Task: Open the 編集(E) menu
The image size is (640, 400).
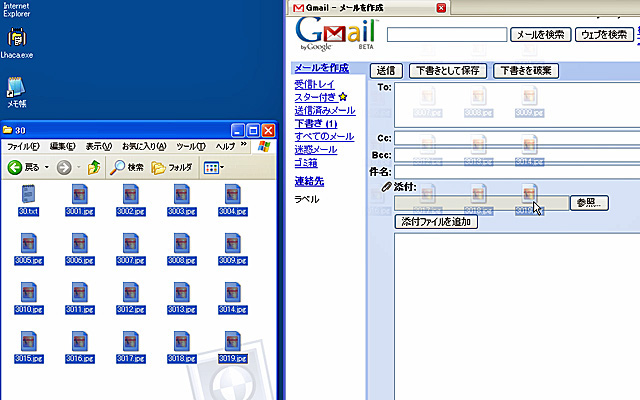Action: pos(62,146)
